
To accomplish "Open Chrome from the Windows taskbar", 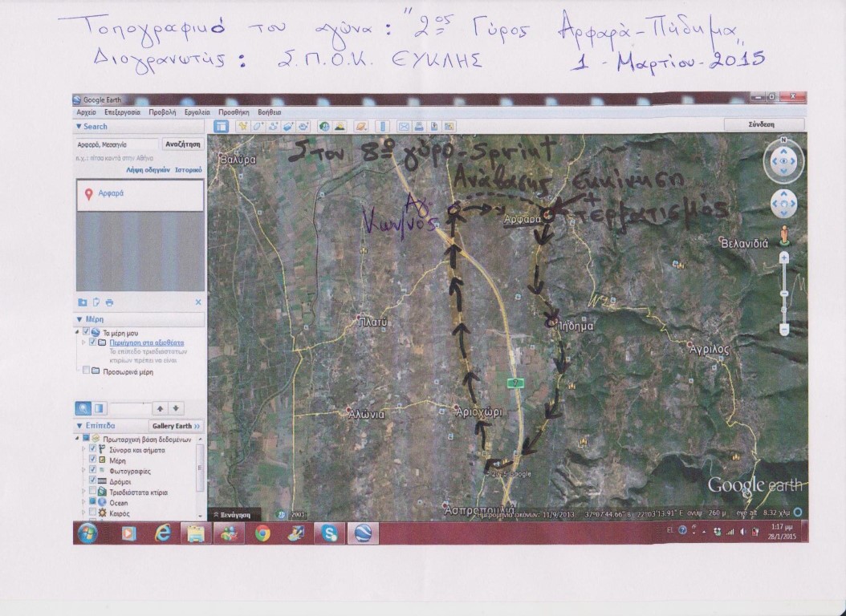I will 262,533.
